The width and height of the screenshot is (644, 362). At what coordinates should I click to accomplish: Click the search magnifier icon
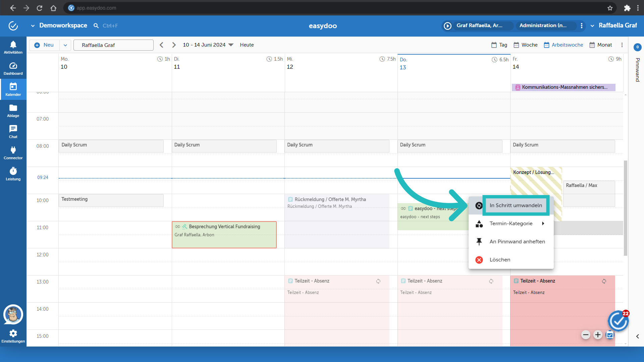[x=96, y=26]
